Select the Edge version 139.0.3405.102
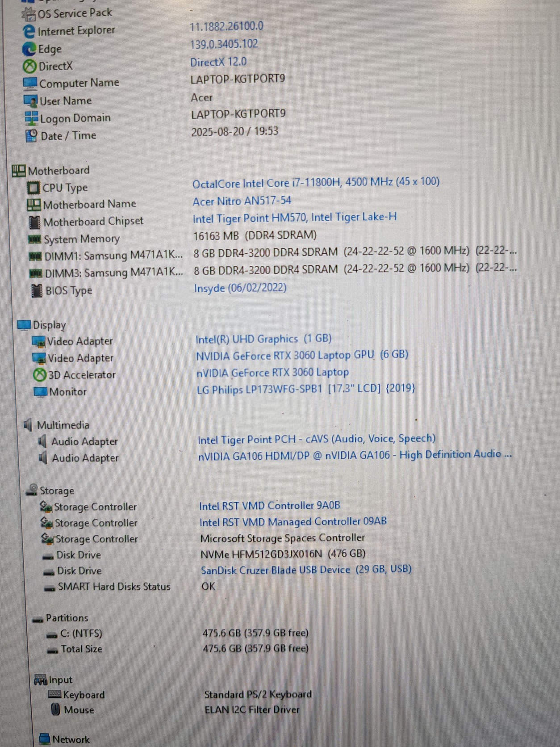The image size is (560, 747). (224, 44)
